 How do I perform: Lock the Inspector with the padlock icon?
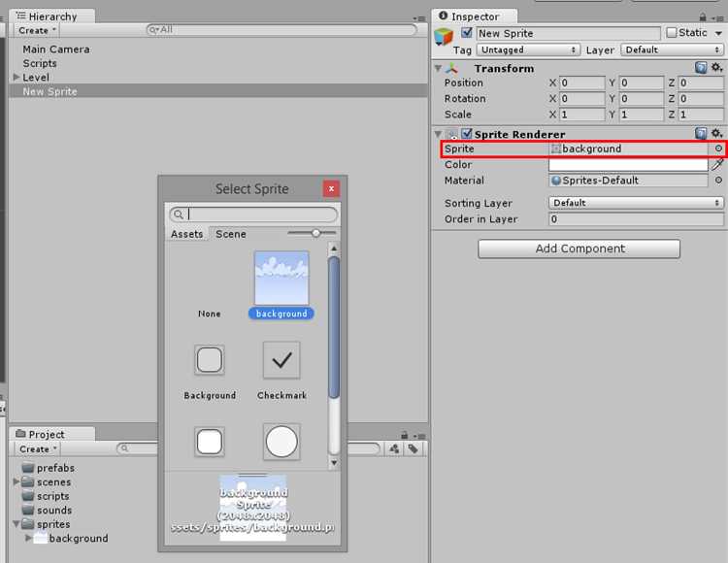703,17
